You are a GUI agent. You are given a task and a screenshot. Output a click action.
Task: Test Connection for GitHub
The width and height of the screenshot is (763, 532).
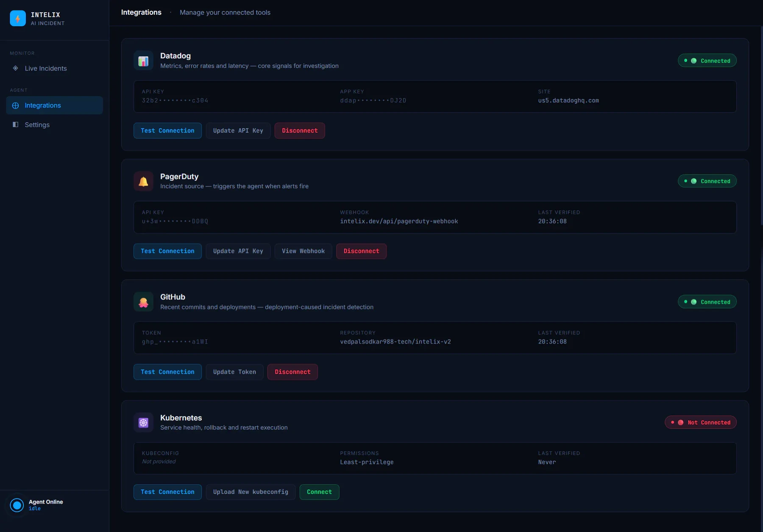click(167, 372)
